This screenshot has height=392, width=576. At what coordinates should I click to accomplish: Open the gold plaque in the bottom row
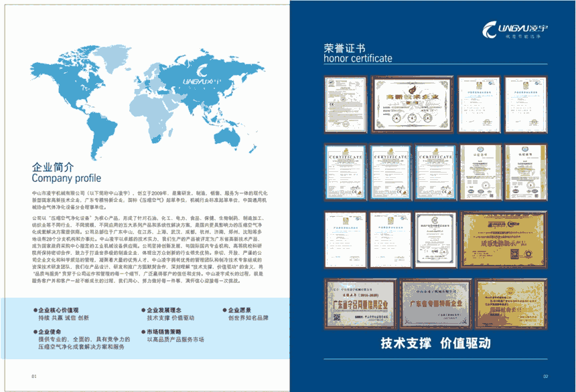(511, 304)
